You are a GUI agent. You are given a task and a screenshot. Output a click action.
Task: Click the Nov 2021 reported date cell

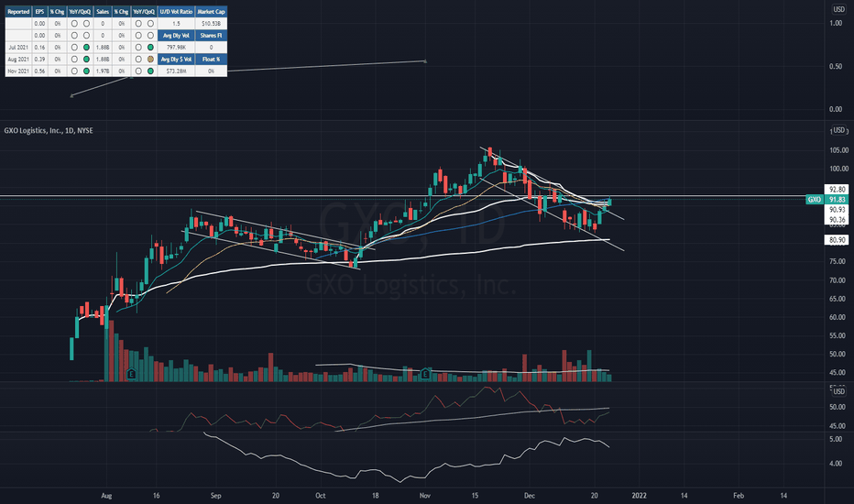(18, 71)
